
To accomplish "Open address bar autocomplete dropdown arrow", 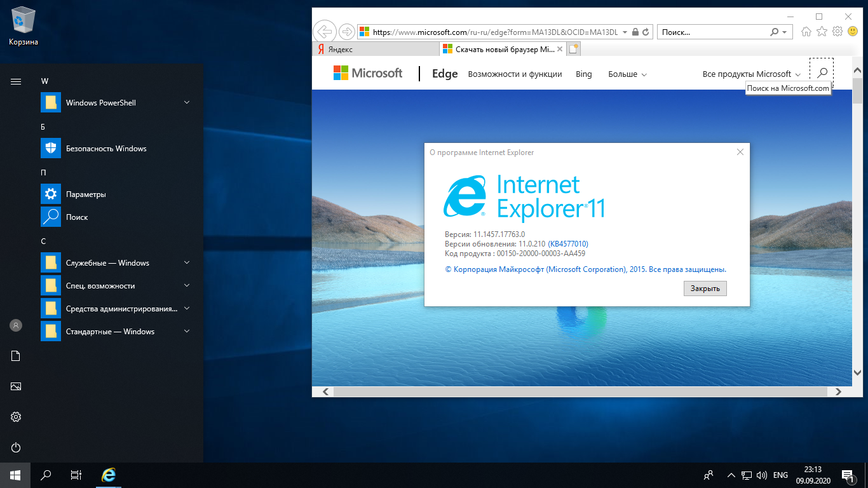I will coord(625,32).
